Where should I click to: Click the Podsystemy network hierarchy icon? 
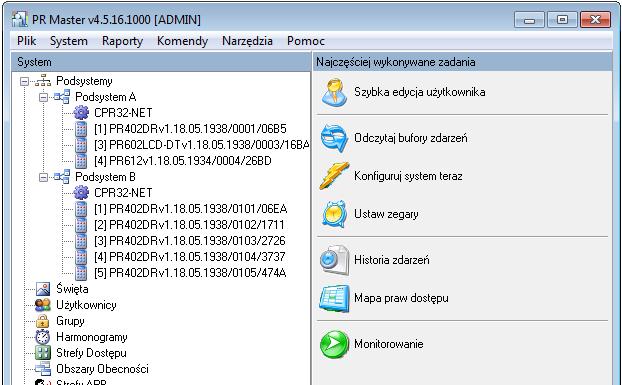point(43,81)
